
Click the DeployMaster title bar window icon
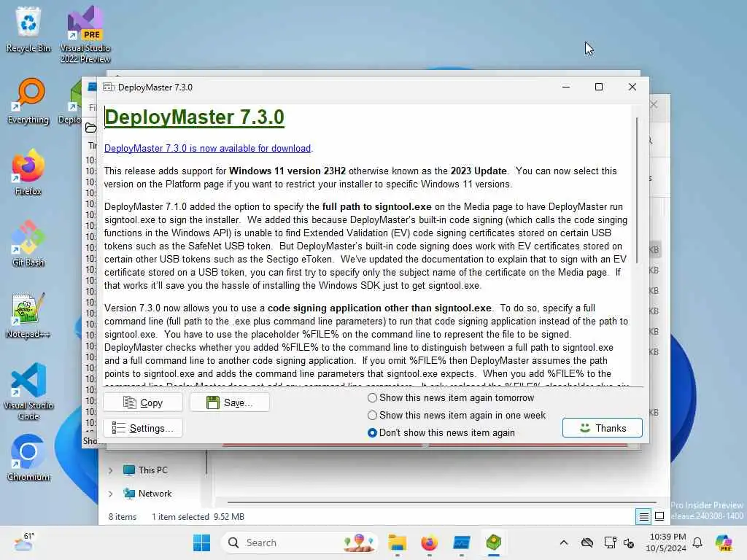pyautogui.click(x=109, y=87)
